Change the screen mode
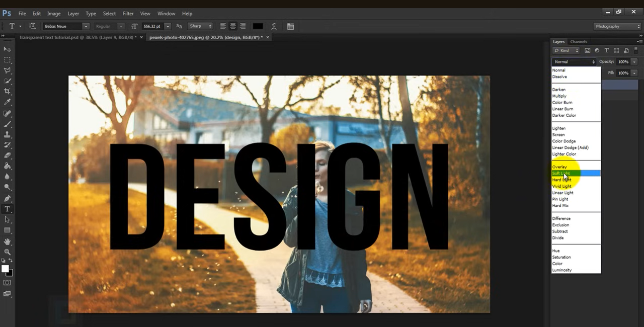The image size is (644, 327). (x=7, y=294)
